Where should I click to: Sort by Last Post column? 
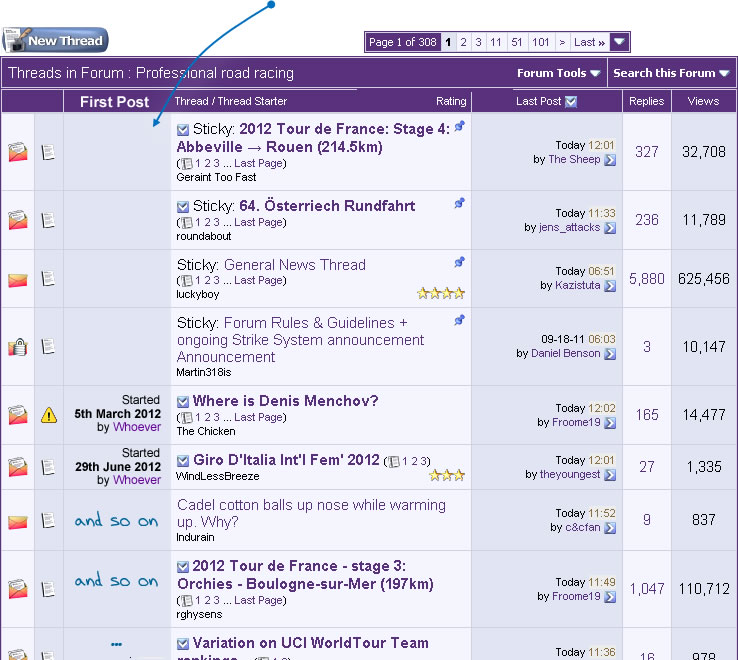tap(538, 101)
